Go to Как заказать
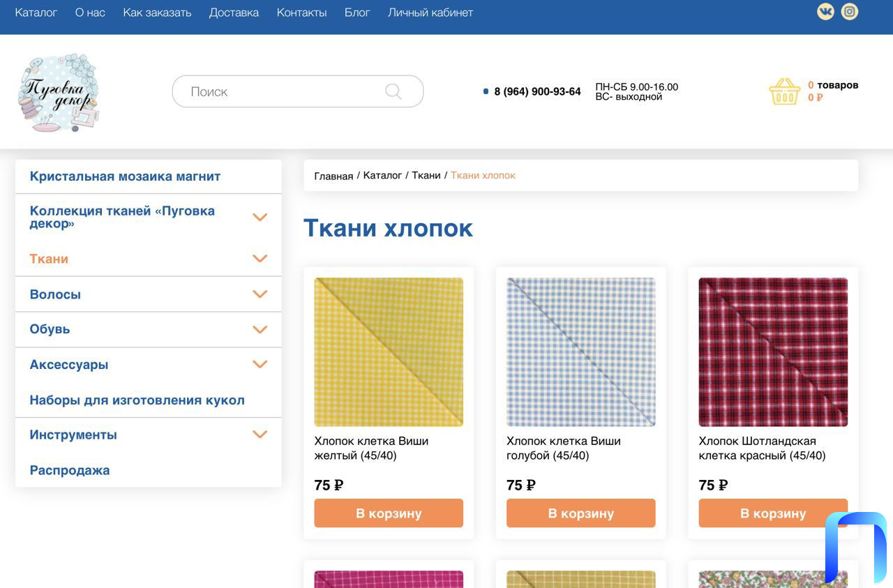This screenshot has height=588, width=893. coord(157,13)
